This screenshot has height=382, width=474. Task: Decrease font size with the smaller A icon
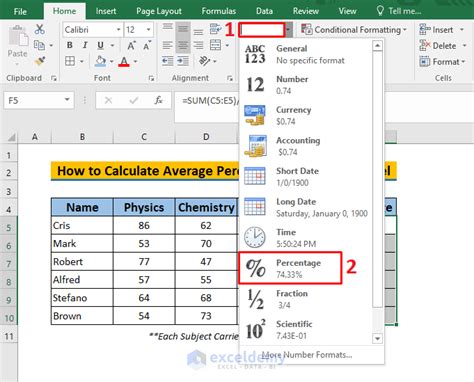tap(147, 45)
